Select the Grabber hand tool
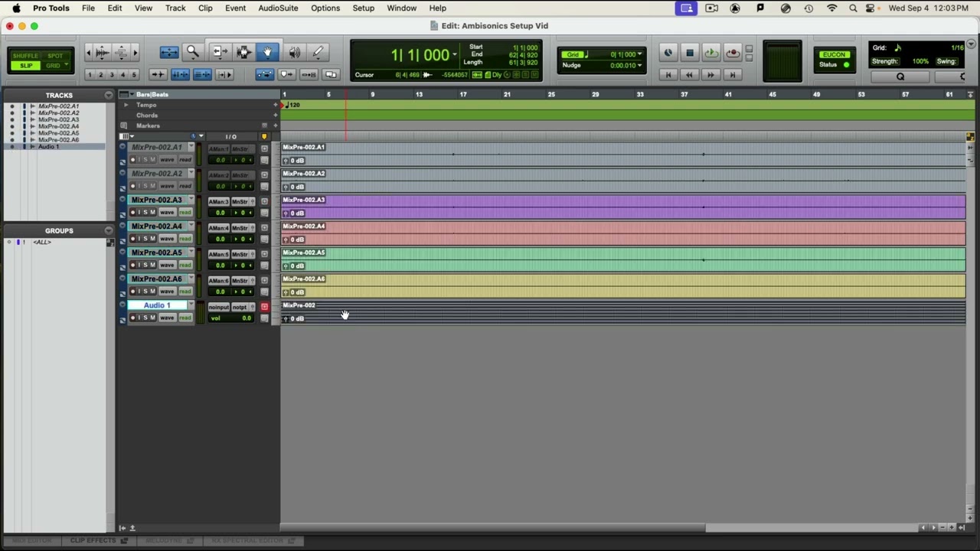This screenshot has width=980, height=551. pos(268,52)
